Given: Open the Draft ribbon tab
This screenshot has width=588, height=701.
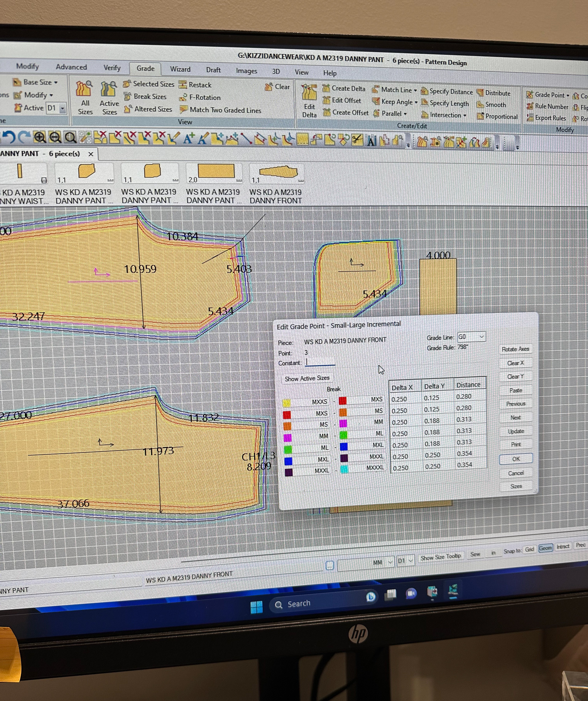Looking at the screenshot, I should pyautogui.click(x=213, y=70).
